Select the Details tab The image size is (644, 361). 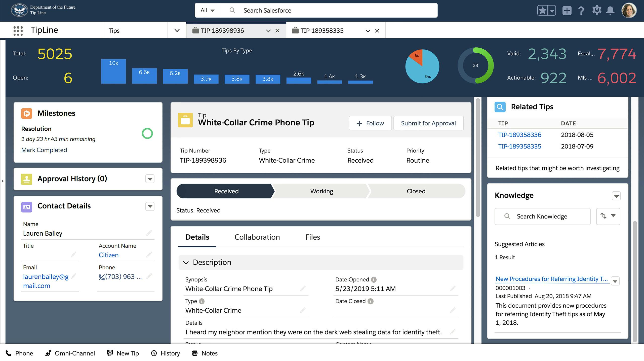(x=197, y=237)
